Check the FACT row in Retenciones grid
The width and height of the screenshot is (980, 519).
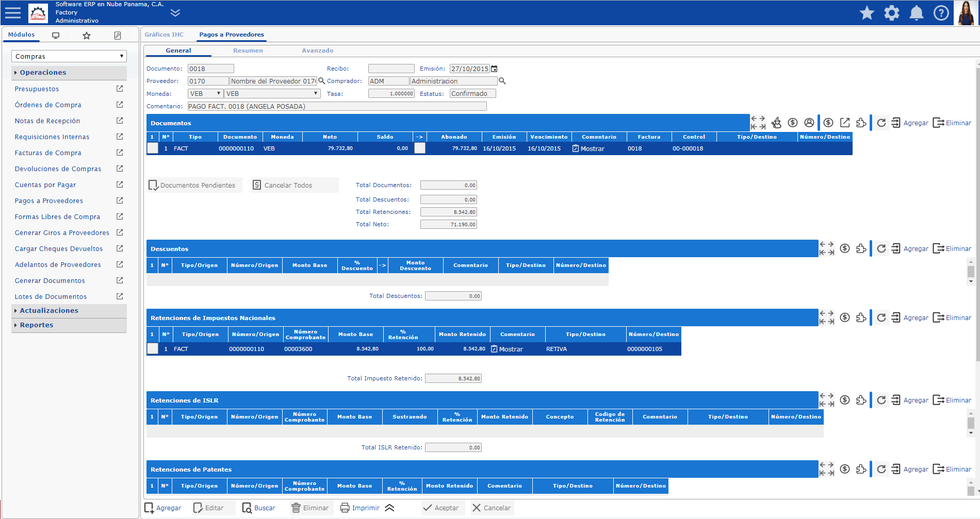pyautogui.click(x=153, y=349)
